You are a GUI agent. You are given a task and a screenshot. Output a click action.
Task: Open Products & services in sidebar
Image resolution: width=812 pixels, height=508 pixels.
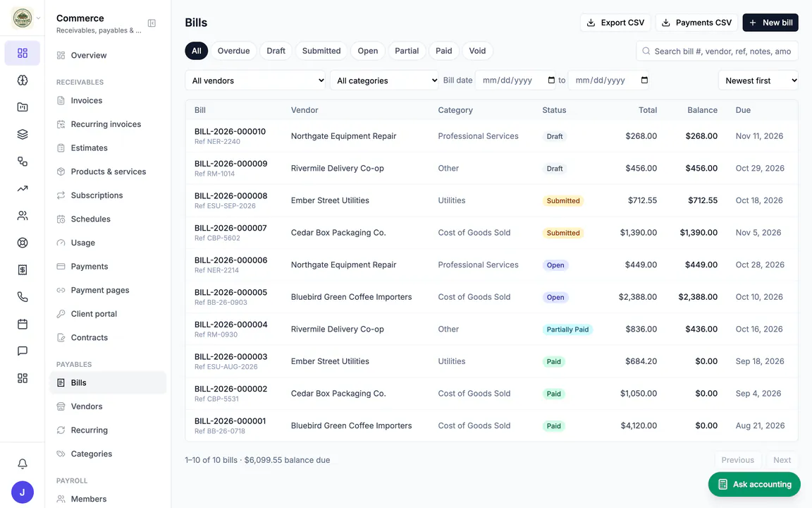coord(108,171)
